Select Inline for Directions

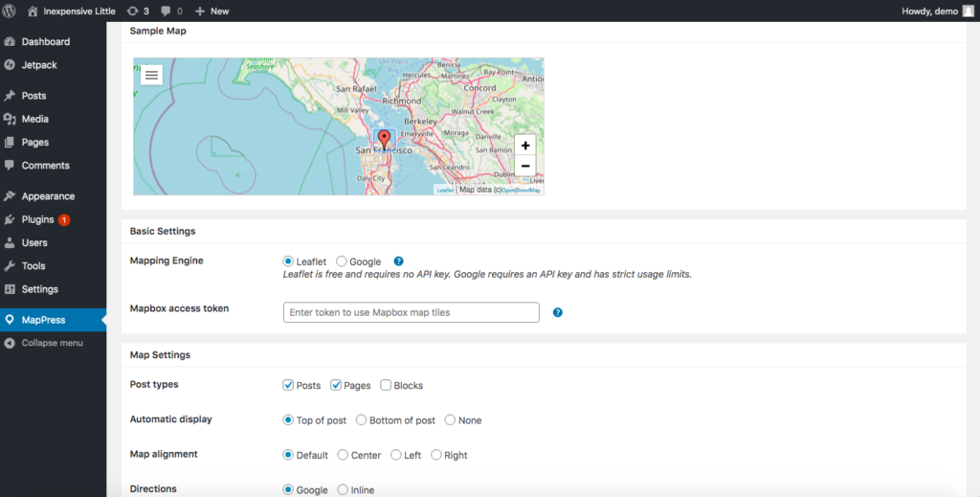[x=343, y=489]
